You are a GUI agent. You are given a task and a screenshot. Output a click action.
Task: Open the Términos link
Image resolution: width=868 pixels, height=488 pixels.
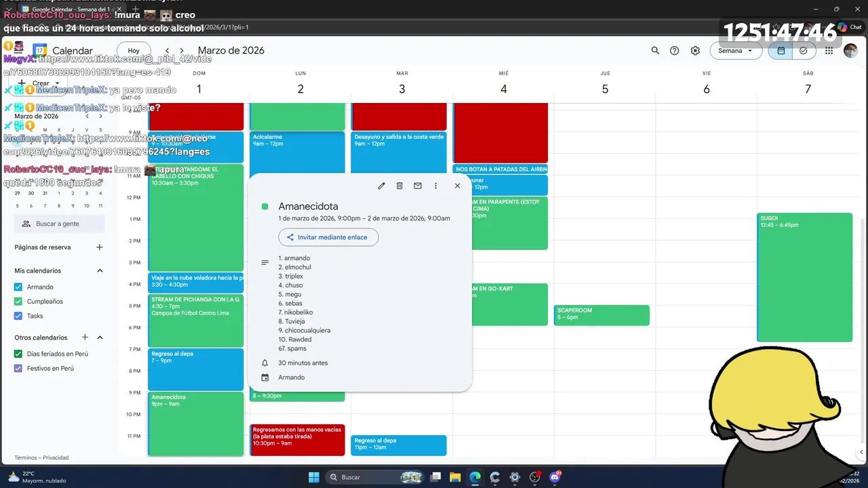26,457
